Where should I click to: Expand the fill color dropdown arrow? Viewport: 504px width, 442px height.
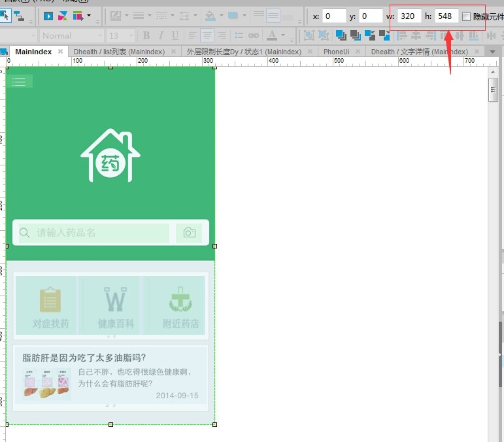tap(222, 15)
